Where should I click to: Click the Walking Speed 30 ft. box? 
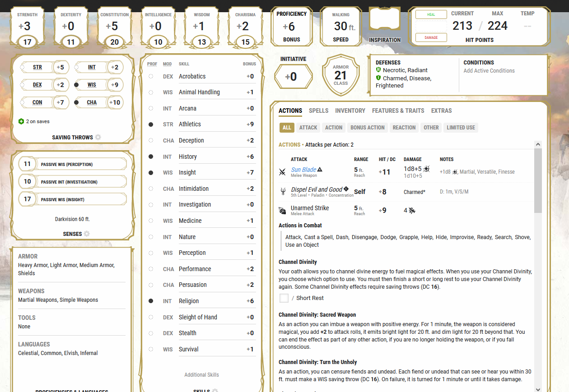pyautogui.click(x=341, y=27)
